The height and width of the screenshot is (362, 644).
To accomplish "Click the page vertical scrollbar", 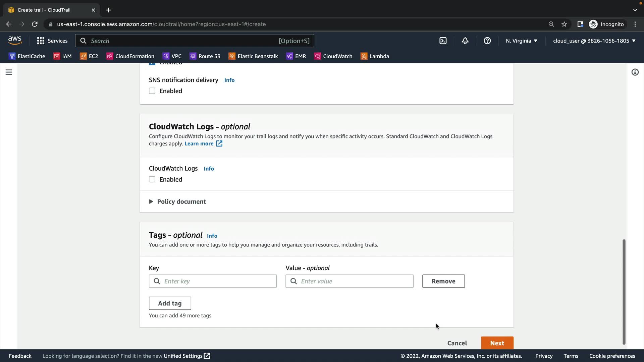I will click(624, 292).
